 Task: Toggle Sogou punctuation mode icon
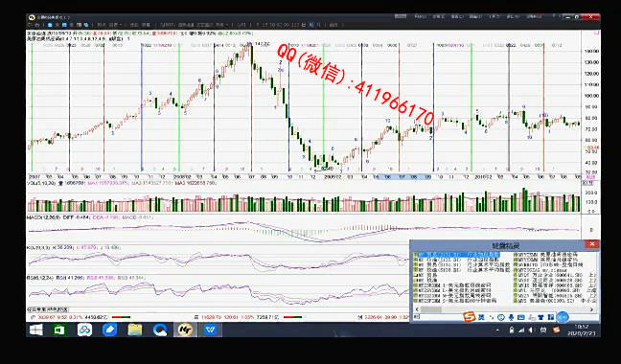click(x=492, y=317)
